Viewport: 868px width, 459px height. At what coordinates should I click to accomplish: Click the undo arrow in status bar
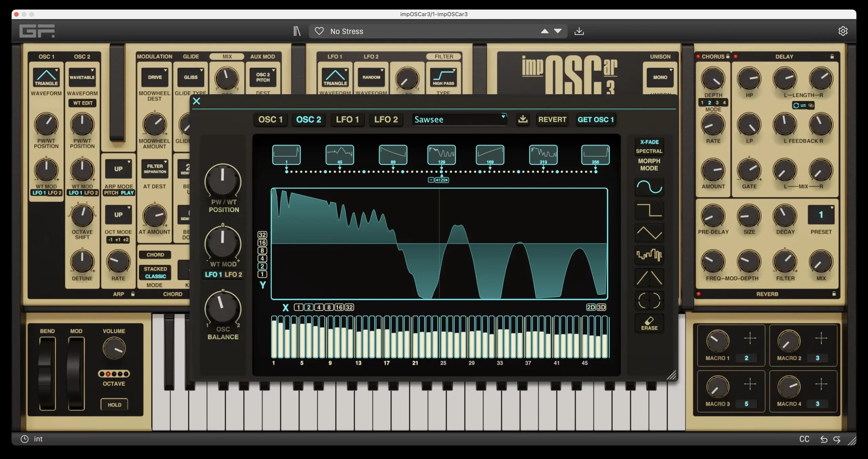click(x=824, y=439)
